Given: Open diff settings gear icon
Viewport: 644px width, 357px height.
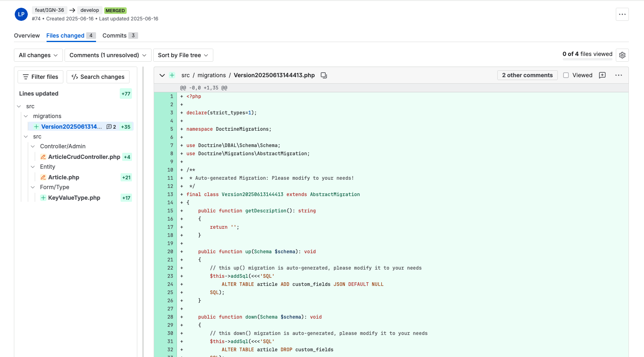Looking at the screenshot, I should (x=622, y=55).
